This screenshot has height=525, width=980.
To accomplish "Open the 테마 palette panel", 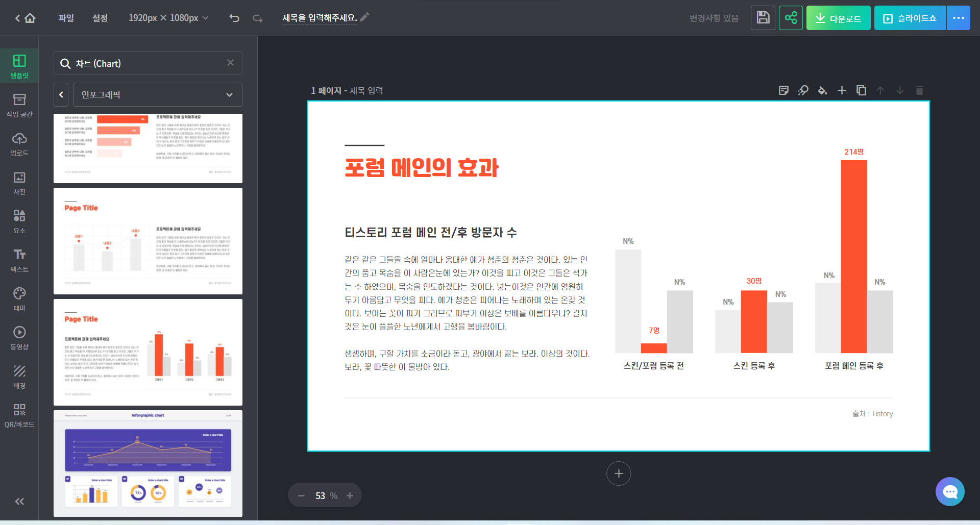I will point(19,299).
